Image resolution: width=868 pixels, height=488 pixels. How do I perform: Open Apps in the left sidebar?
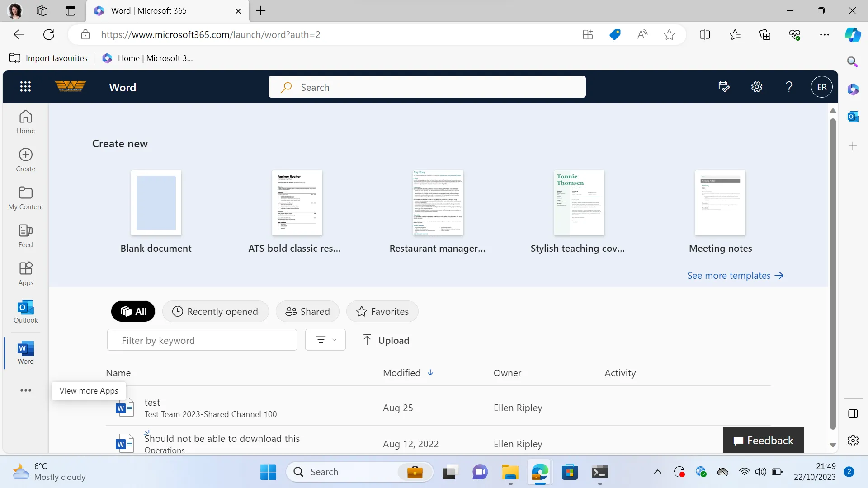pyautogui.click(x=26, y=274)
